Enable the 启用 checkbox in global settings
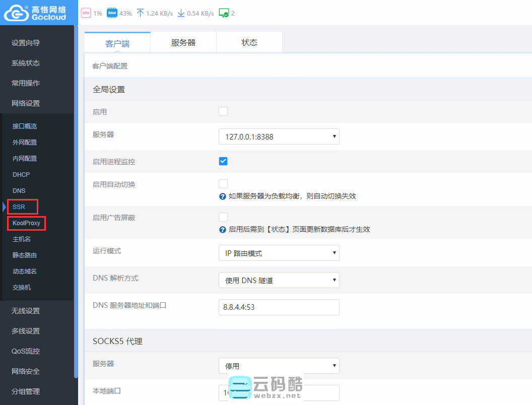This screenshot has height=405, width=532. coord(223,111)
